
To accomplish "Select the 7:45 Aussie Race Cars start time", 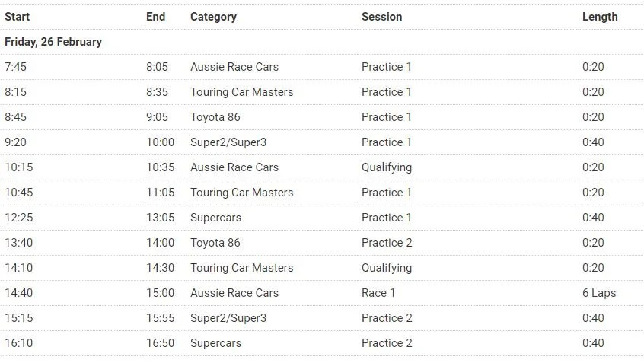I will (x=16, y=67).
